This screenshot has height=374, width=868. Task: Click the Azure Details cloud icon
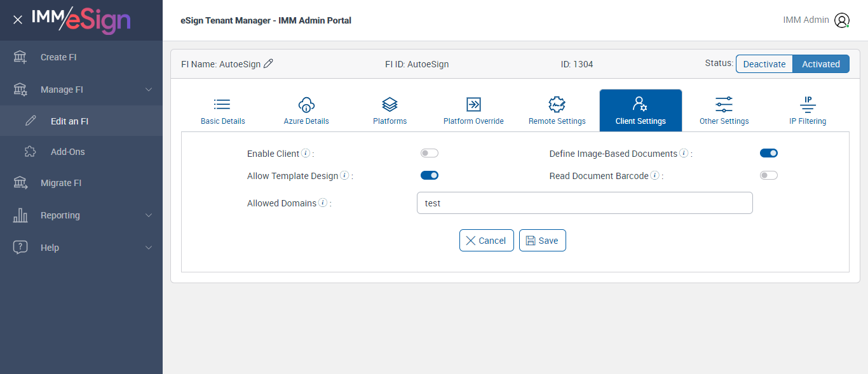[x=306, y=104]
